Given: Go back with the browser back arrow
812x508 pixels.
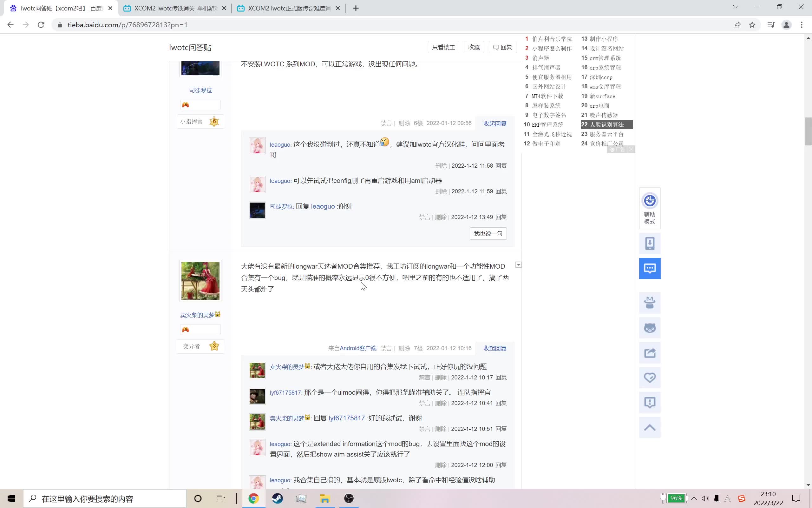Looking at the screenshot, I should click(x=10, y=25).
